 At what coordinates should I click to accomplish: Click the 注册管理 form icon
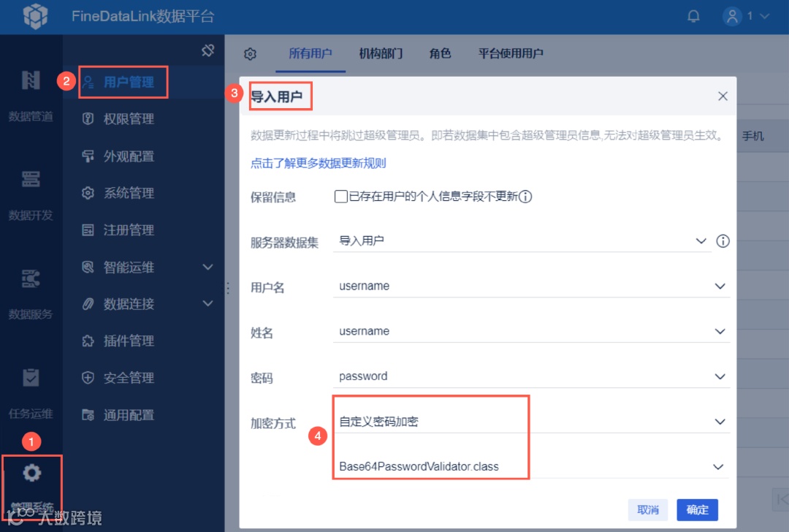pyautogui.click(x=88, y=230)
